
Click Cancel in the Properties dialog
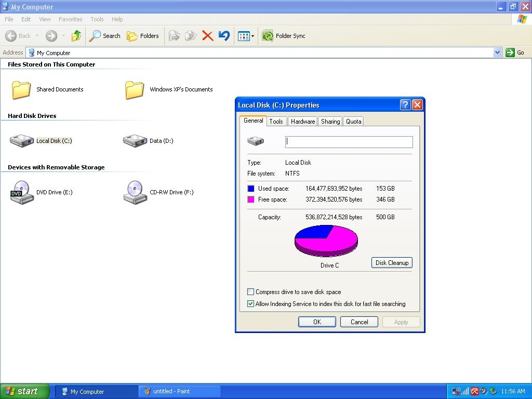tap(360, 322)
